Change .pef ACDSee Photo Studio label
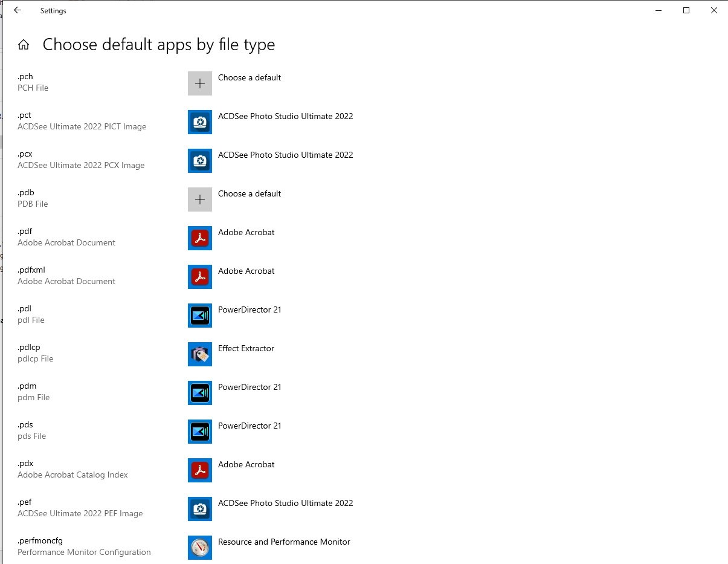The height and width of the screenshot is (564, 728). point(286,503)
